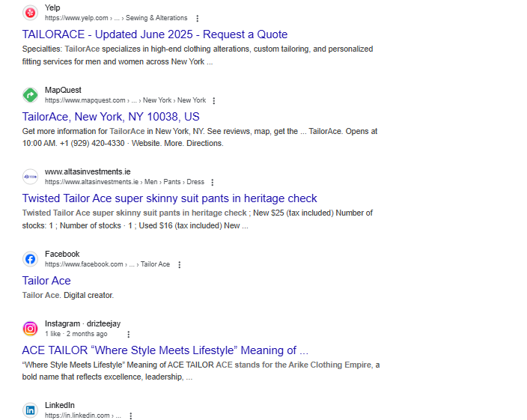527x420 pixels.
Task: Click the yelp.com Sewing & Alterations breadcrumb URL
Action: tap(116, 18)
